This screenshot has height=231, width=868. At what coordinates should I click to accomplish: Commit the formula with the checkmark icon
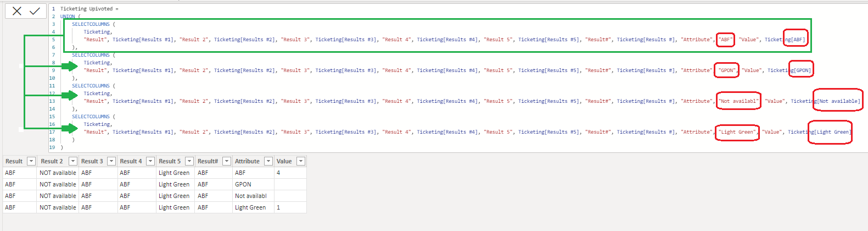pyautogui.click(x=35, y=11)
